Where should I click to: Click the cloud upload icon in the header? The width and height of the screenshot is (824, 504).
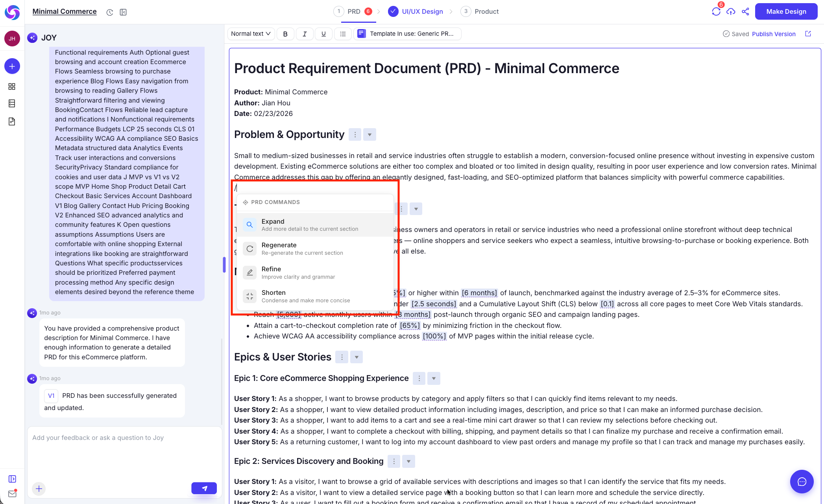coord(731,11)
